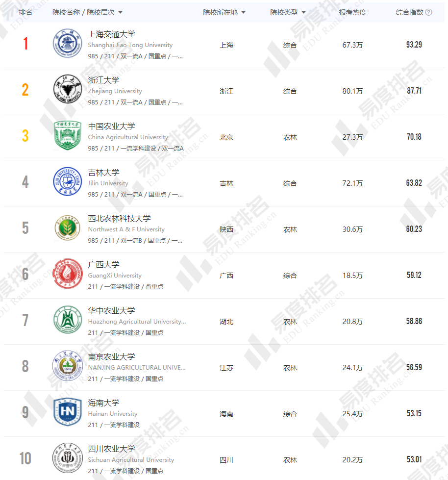Click the Zhejiang University logo
This screenshot has width=448, height=480.
[x=68, y=90]
